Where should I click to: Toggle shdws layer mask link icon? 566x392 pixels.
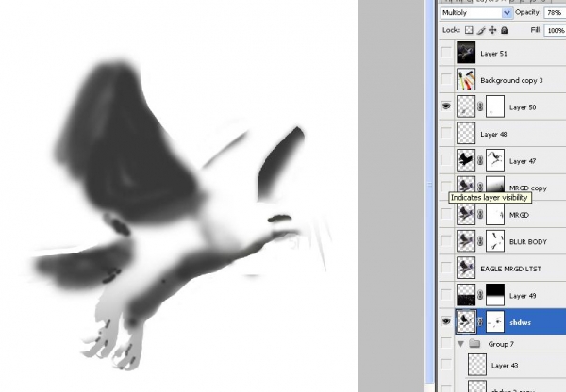(x=480, y=321)
